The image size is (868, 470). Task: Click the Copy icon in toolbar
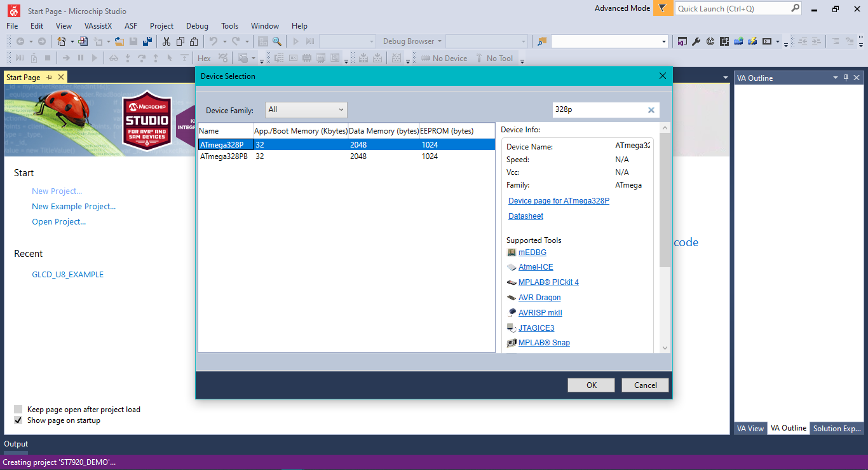[180, 41]
